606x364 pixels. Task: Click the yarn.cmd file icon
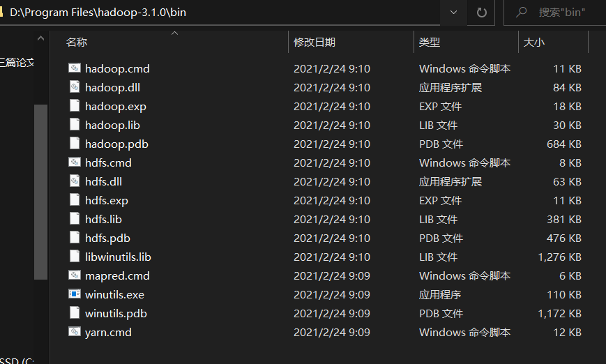click(75, 331)
